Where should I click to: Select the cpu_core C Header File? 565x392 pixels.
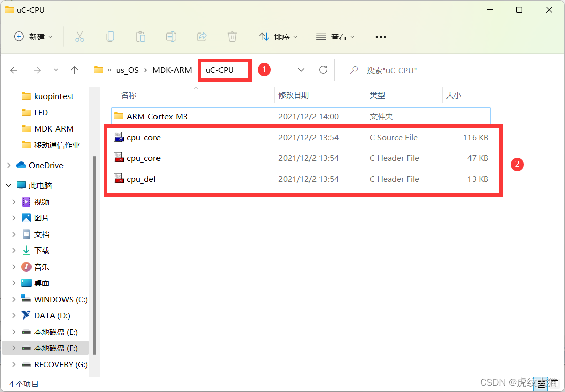coord(301,158)
